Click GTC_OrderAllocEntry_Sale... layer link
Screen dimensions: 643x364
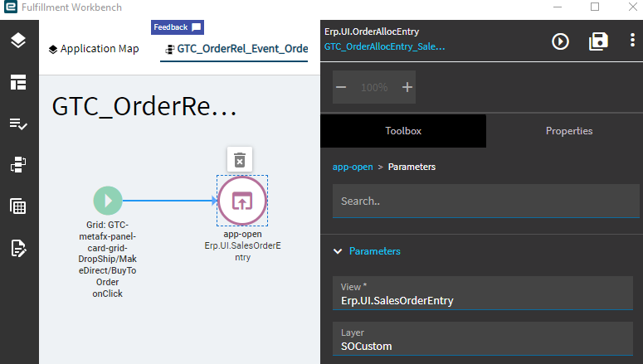[385, 46]
